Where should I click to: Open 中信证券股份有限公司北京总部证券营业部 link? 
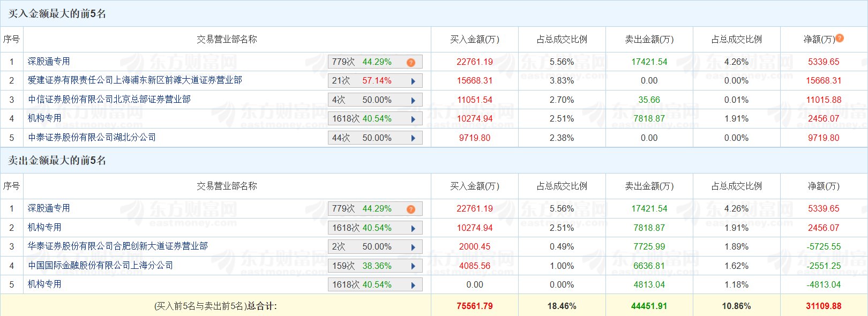pyautogui.click(x=109, y=100)
